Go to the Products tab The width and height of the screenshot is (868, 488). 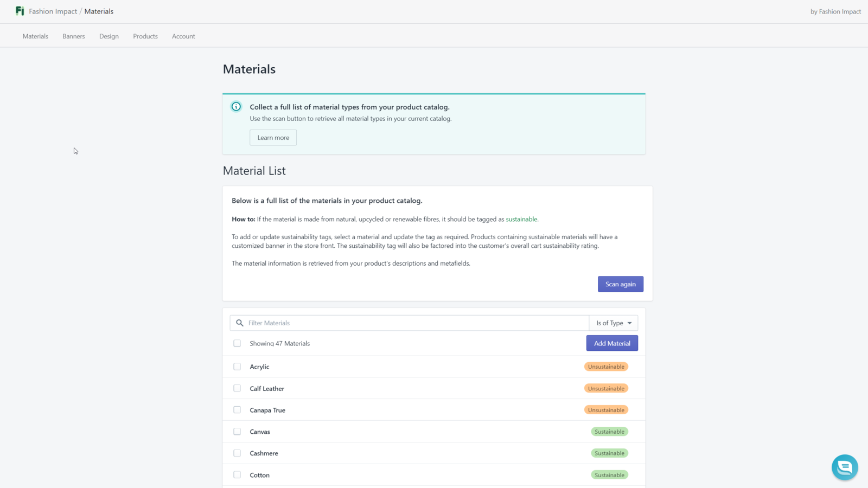(145, 36)
